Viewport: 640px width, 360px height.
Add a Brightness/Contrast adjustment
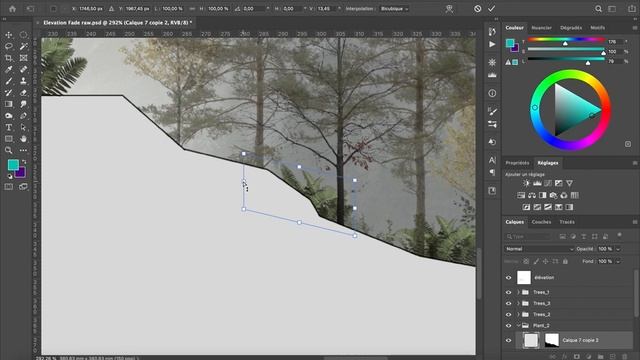pyautogui.click(x=527, y=183)
